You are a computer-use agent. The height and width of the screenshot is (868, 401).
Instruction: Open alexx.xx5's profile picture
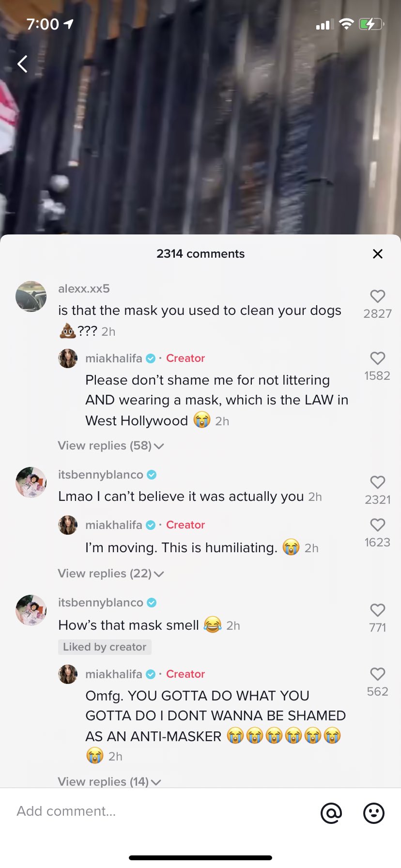pyautogui.click(x=31, y=296)
